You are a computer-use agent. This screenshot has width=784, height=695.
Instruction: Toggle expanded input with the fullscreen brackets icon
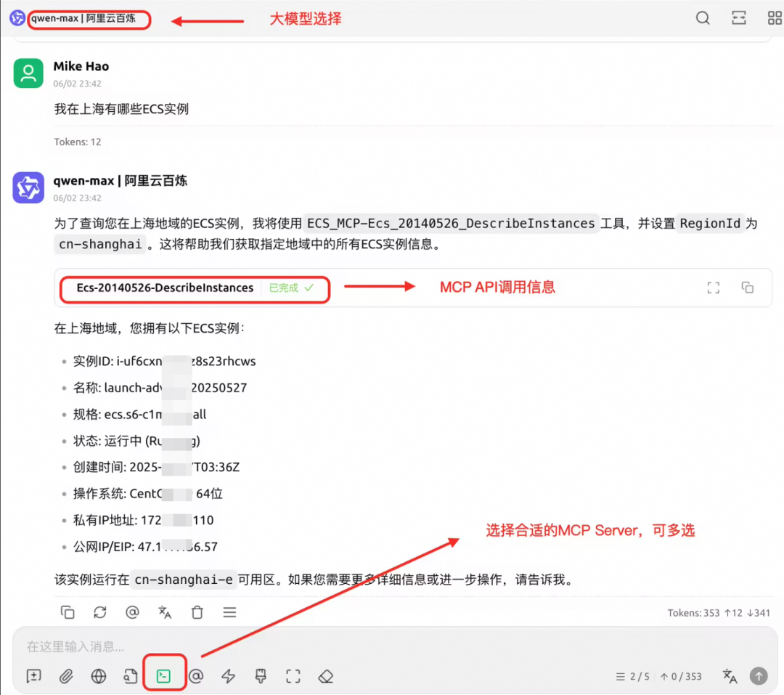pyautogui.click(x=293, y=676)
